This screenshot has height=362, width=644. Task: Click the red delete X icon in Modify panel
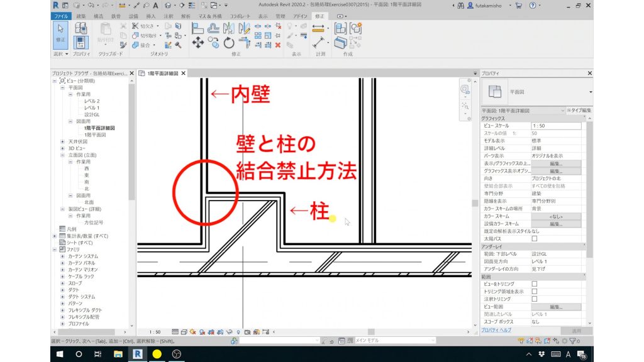click(278, 45)
